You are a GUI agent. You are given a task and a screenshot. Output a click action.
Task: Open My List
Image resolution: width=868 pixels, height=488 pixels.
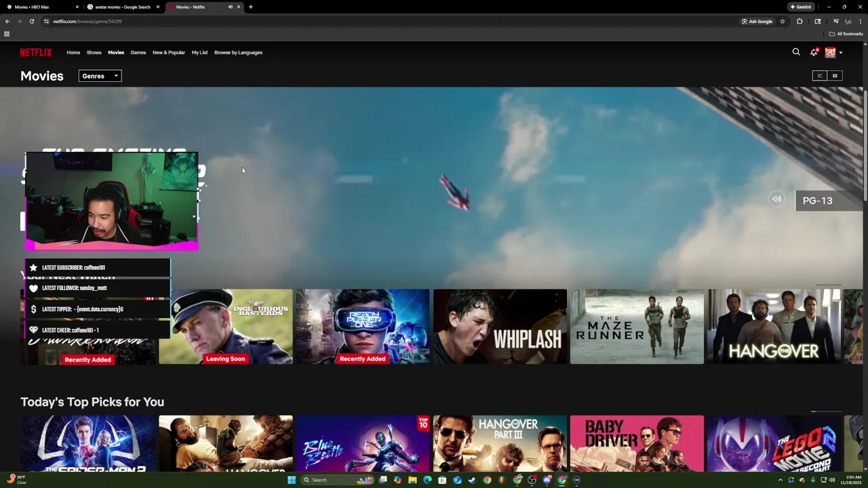pos(199,52)
